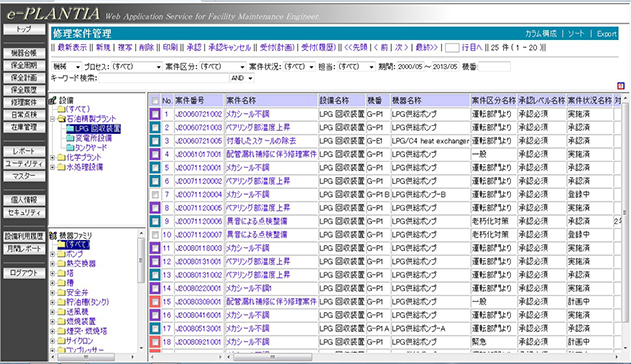Select LPG 回収装置 in the 設備 tree

[98, 129]
